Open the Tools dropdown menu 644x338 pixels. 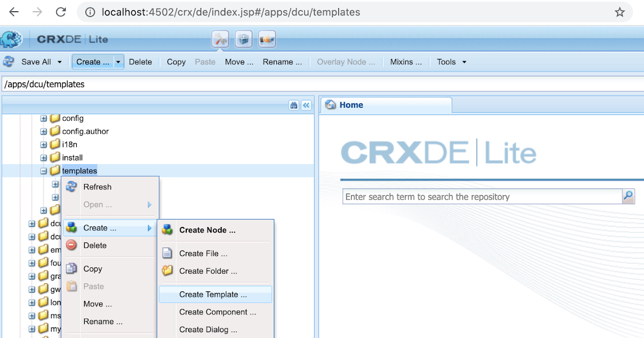(451, 62)
